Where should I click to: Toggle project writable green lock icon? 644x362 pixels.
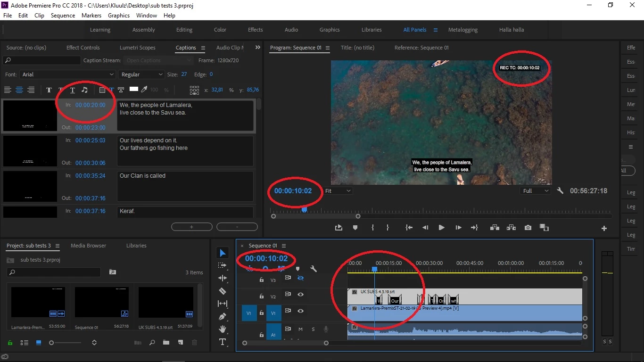click(x=10, y=343)
